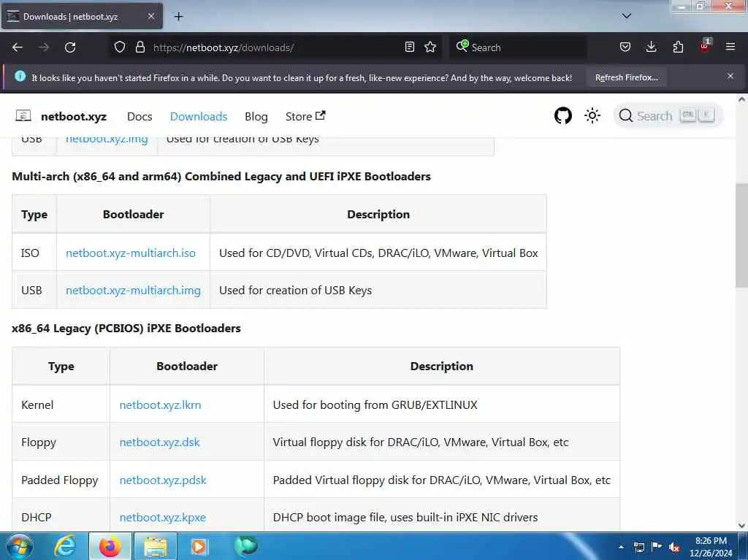The height and width of the screenshot is (560, 748).
Task: Click the uBlock Origin extension icon
Action: [x=705, y=46]
